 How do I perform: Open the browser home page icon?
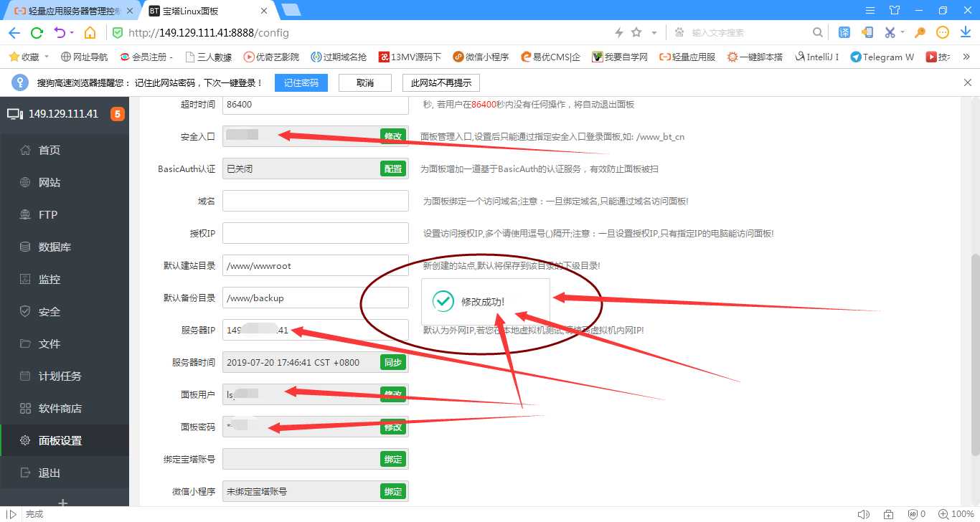coord(90,32)
